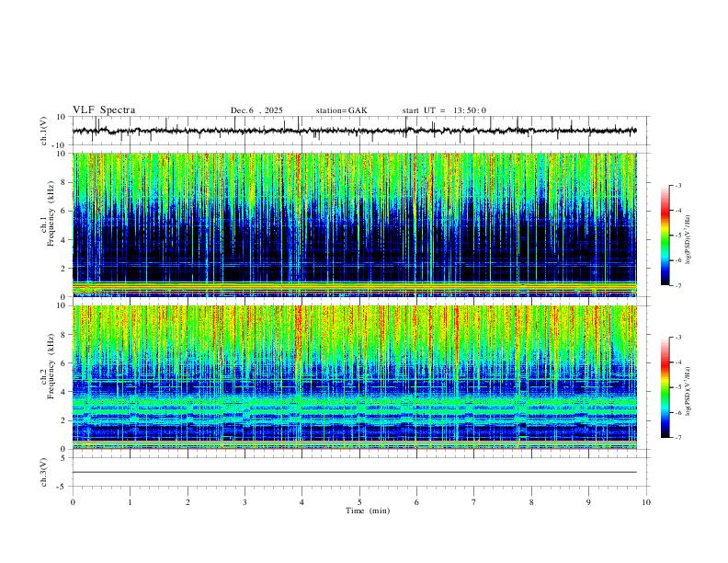This screenshot has width=728, height=563.
Task: Click time axis tick label "0"
Action: coord(73,502)
